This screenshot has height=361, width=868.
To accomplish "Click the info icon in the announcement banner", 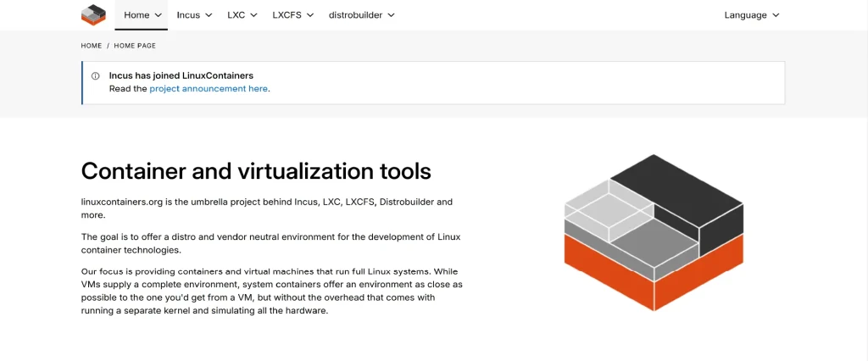I will [x=95, y=75].
